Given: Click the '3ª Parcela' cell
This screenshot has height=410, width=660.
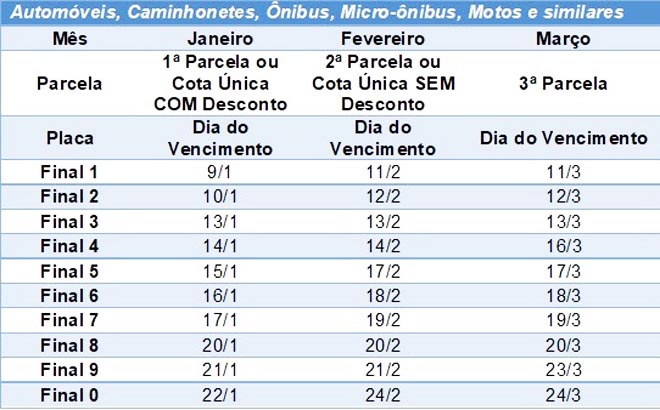Looking at the screenshot, I should 563,83.
